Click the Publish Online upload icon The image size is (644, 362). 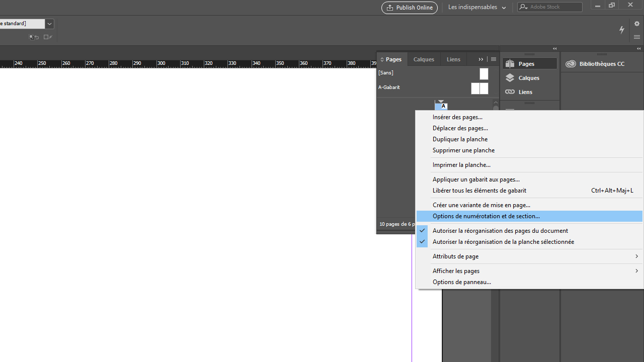(390, 8)
